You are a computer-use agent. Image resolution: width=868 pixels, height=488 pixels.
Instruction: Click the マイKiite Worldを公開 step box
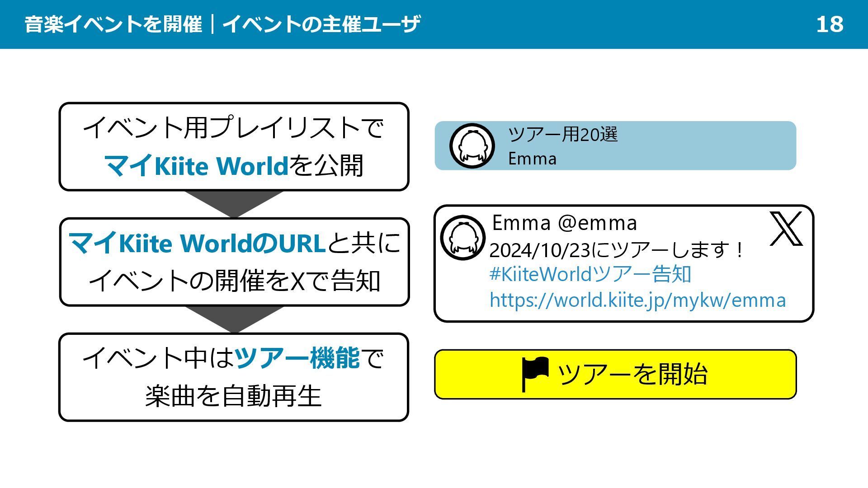[234, 147]
